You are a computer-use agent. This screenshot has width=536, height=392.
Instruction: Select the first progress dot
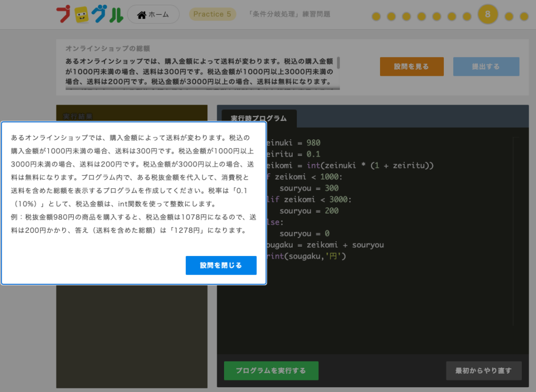(x=376, y=16)
